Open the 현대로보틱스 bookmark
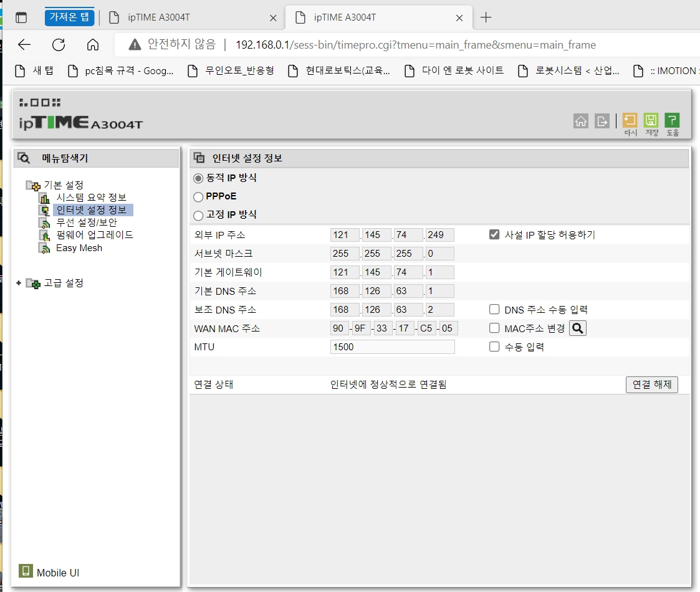 click(339, 70)
